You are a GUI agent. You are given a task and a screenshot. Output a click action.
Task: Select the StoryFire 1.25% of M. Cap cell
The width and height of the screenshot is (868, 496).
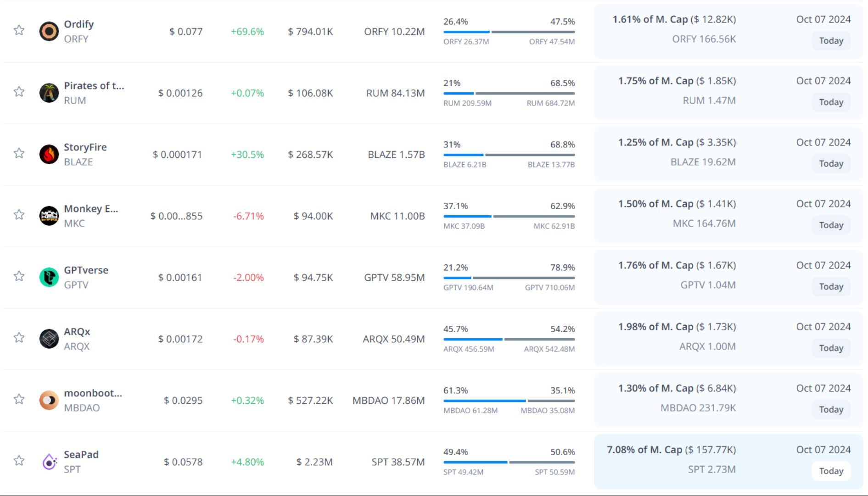(x=677, y=142)
